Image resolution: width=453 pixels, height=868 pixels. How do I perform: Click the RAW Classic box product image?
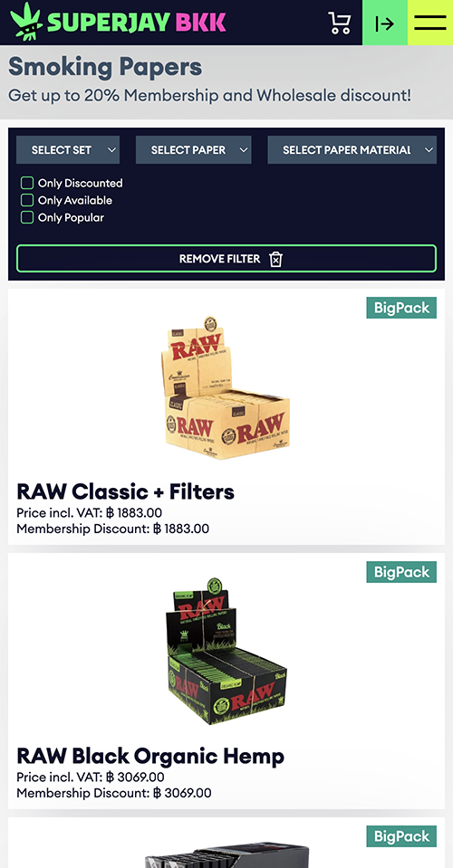point(226,387)
